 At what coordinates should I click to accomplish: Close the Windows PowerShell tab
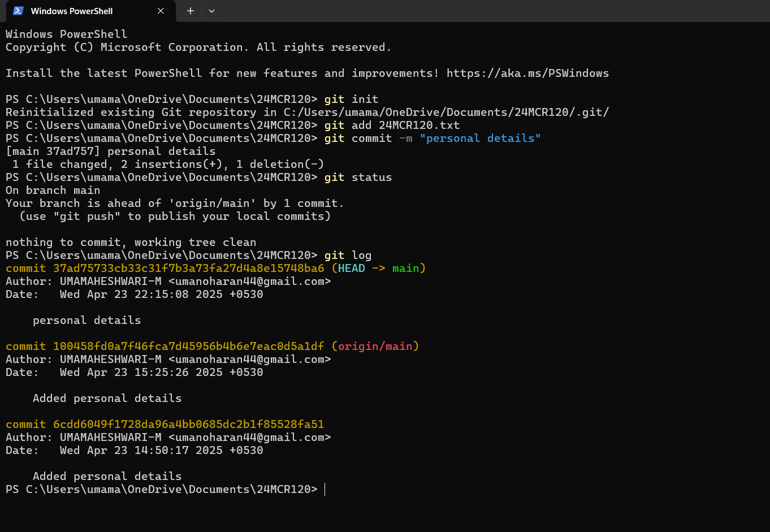(x=161, y=11)
